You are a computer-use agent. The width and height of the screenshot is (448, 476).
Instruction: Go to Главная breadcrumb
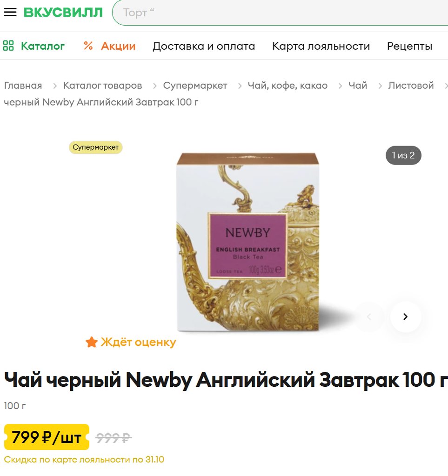click(x=23, y=86)
